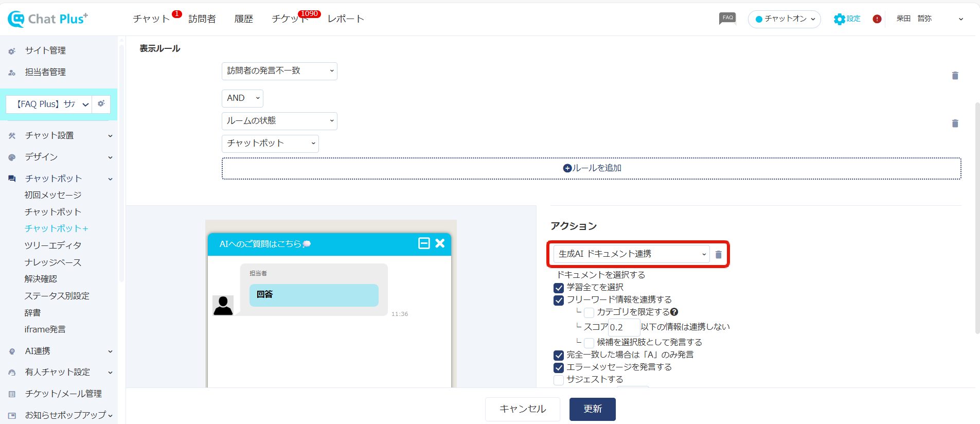Click the スコア value input field

click(623, 327)
